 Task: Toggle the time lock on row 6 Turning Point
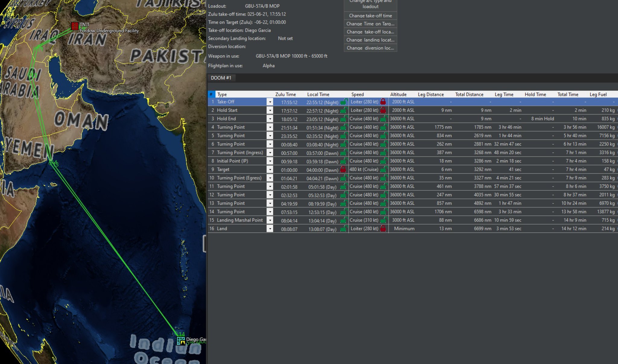coord(343,144)
